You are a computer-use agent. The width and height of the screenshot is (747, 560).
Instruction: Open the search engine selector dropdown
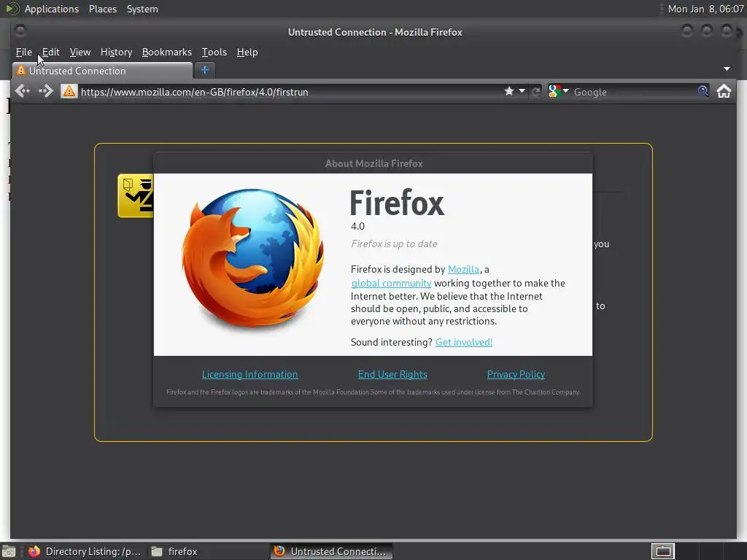(566, 90)
